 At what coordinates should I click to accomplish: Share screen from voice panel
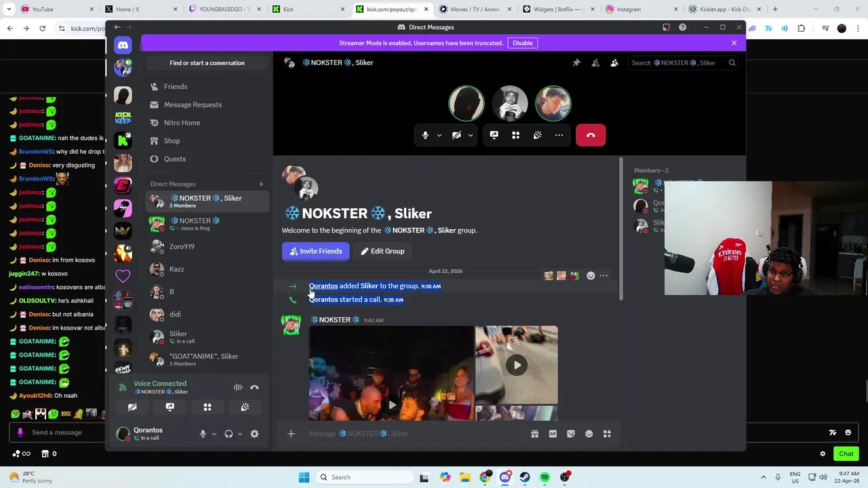pyautogui.click(x=170, y=407)
